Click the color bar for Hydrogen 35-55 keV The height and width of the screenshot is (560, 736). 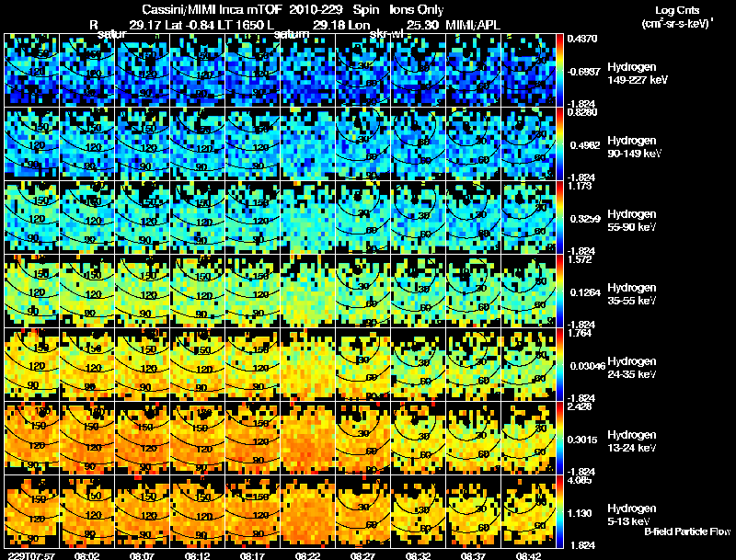click(x=559, y=291)
